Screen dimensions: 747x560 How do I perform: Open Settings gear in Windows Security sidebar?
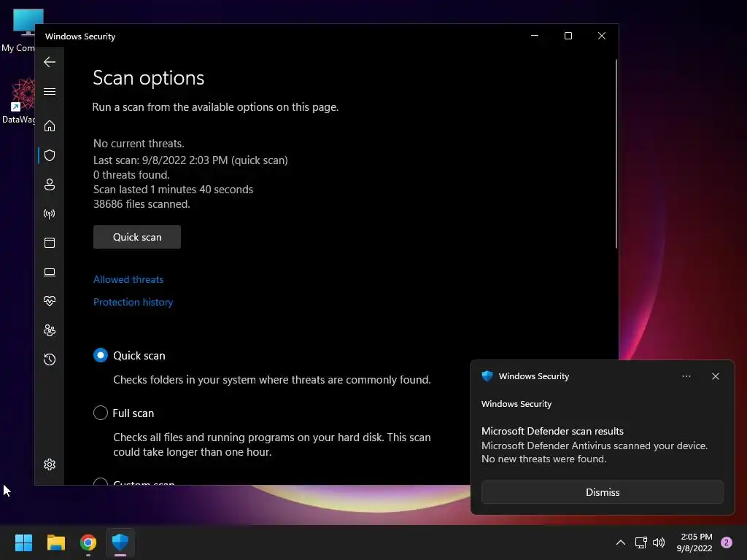[50, 464]
